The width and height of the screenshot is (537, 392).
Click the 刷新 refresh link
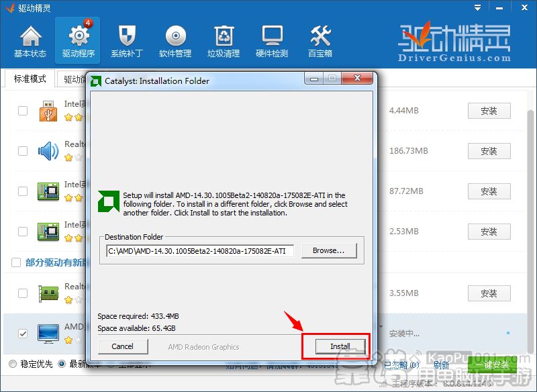coord(441,365)
